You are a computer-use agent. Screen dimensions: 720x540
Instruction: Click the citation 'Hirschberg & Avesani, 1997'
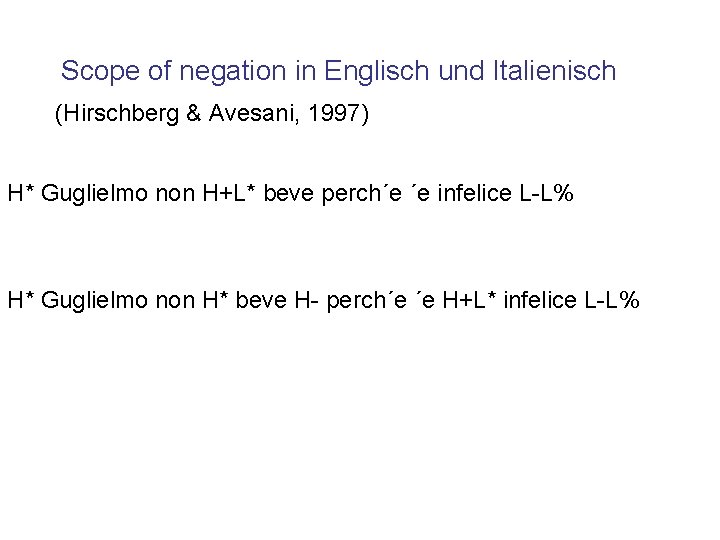coord(212,113)
